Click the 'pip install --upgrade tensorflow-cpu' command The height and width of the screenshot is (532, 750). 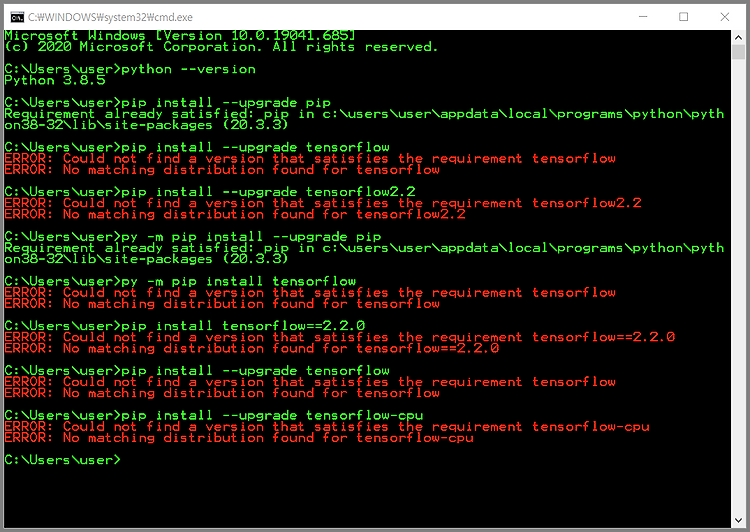214,415
